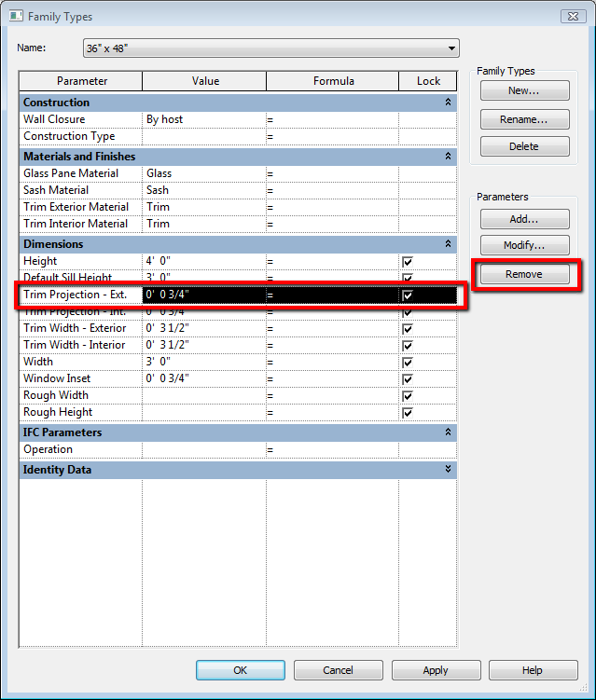Click the formula cell for Rough Width
This screenshot has height=700, width=596.
(x=332, y=396)
